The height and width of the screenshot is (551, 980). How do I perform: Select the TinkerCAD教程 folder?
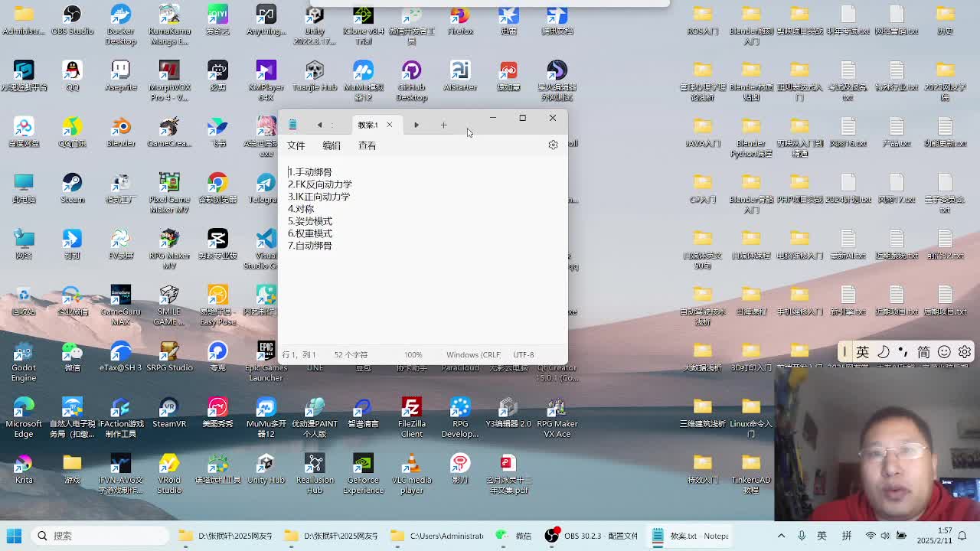751,473
